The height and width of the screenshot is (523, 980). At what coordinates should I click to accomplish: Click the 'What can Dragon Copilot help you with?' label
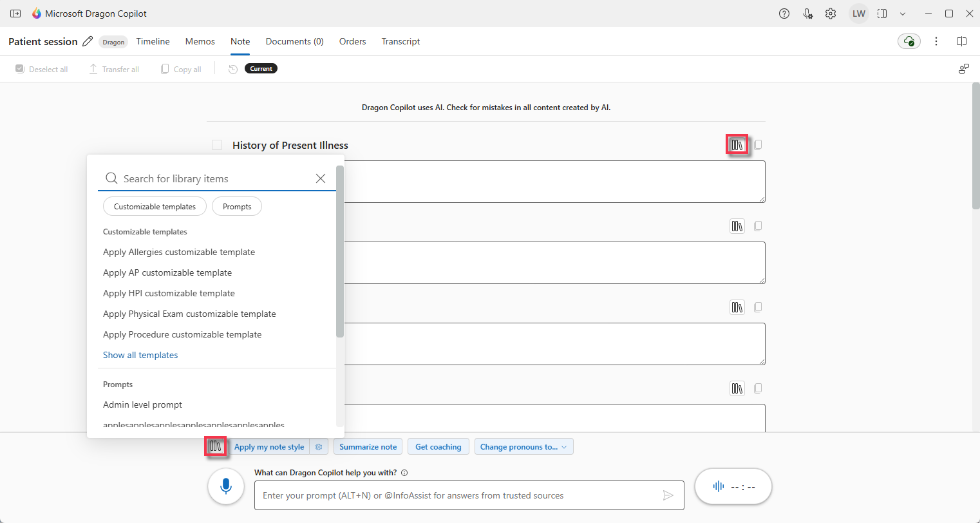[326, 473]
